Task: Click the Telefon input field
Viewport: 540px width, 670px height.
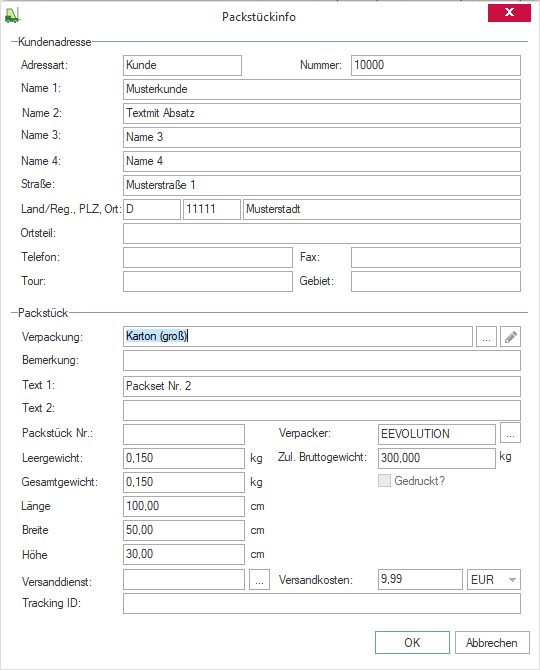Action: 208,258
